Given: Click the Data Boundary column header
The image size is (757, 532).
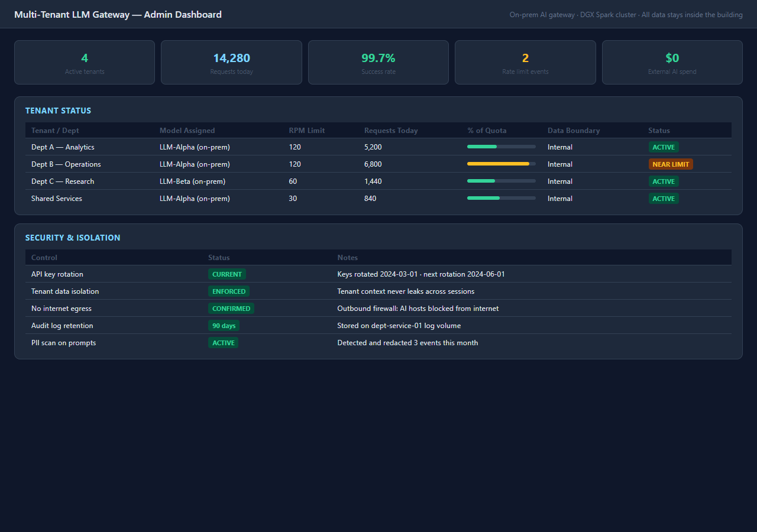Looking at the screenshot, I should pos(574,131).
